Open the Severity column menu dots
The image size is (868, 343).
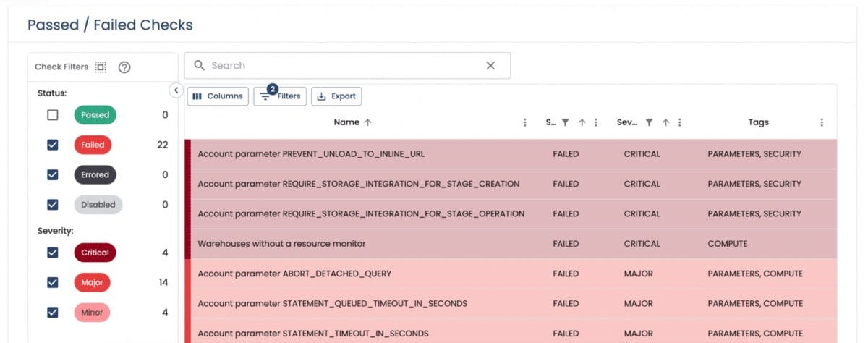click(x=680, y=122)
